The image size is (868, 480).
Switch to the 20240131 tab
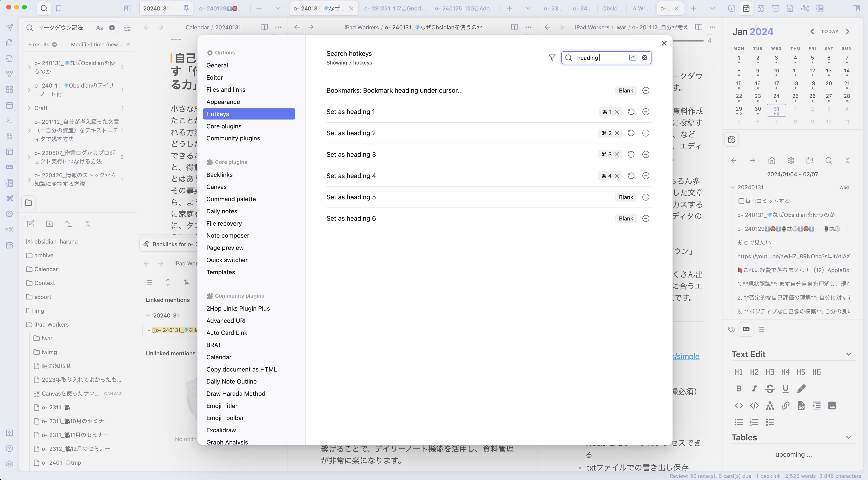166,8
